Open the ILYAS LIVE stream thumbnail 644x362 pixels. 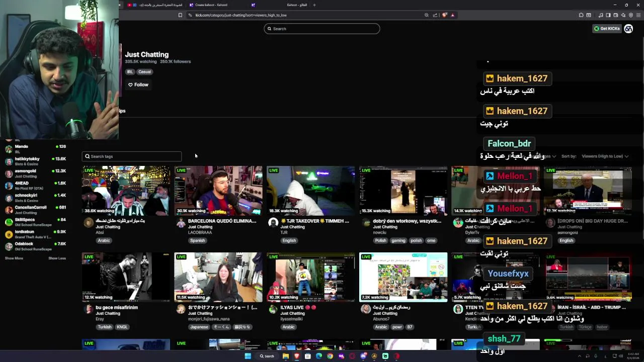pyautogui.click(x=311, y=277)
